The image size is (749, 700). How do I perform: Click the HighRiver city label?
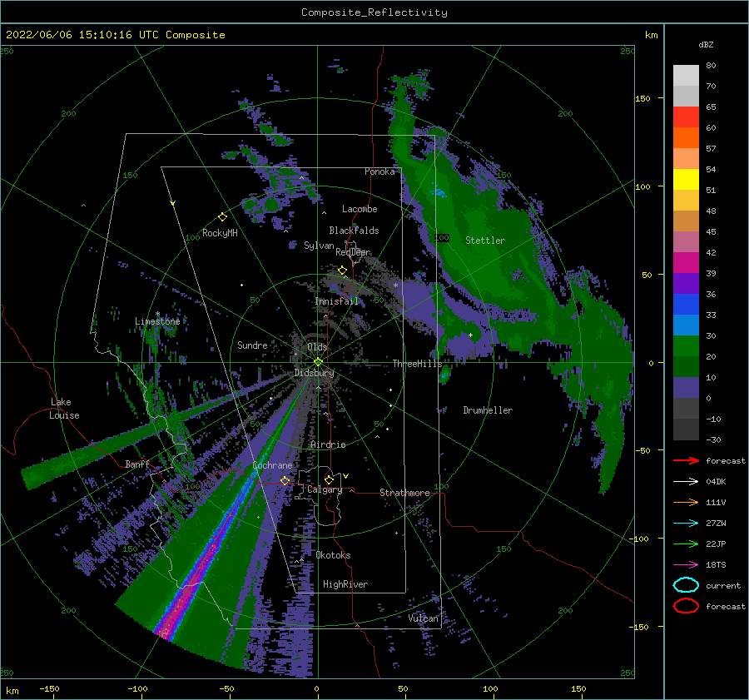coord(345,584)
